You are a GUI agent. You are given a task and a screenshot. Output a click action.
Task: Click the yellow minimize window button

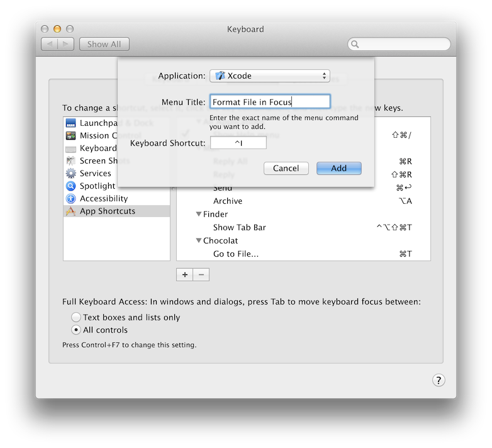(x=57, y=29)
